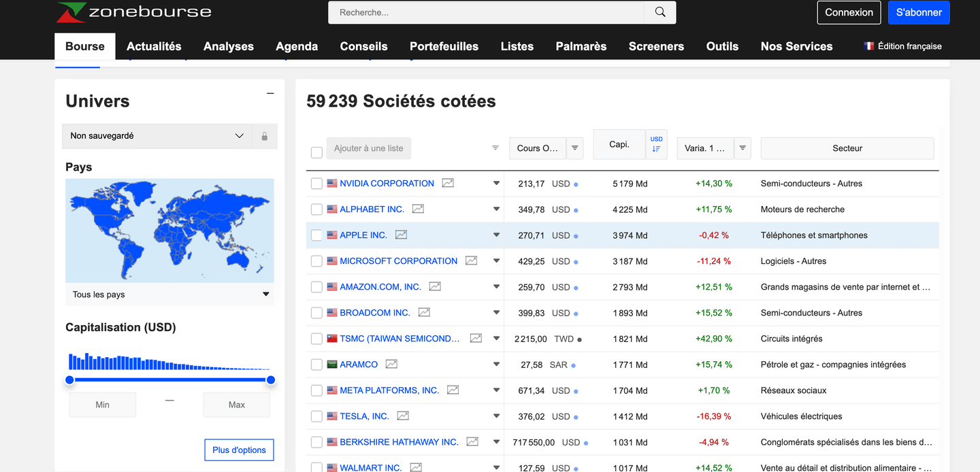Expand the arrow on BERKSHIRE HATHAWAY row
Viewport: 980px width, 472px height.
496,441
